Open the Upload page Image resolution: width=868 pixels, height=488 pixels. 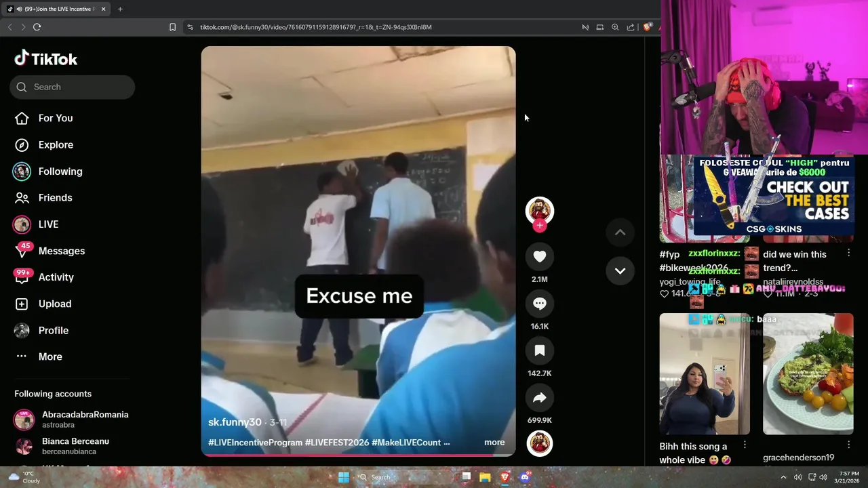point(43,304)
